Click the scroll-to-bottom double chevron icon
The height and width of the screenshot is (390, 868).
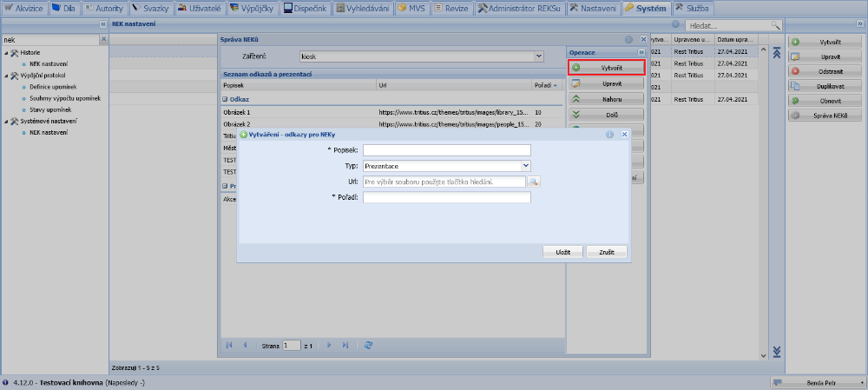click(x=777, y=352)
